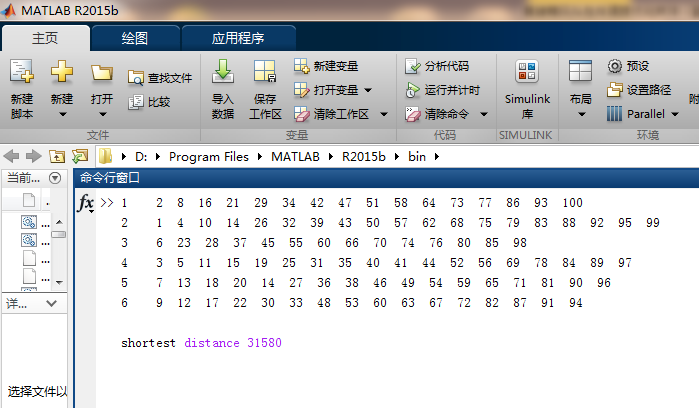Click the address bar folder icon

tap(106, 157)
